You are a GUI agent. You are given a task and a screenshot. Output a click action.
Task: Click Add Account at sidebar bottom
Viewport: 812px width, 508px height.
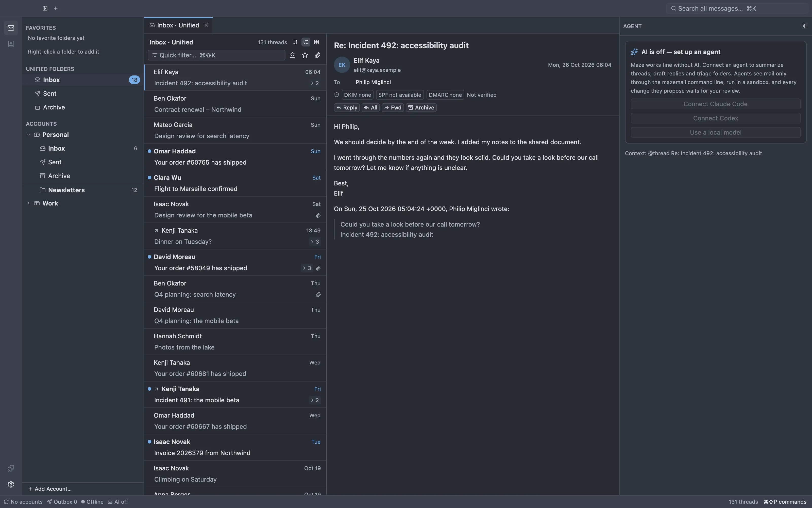(x=50, y=489)
